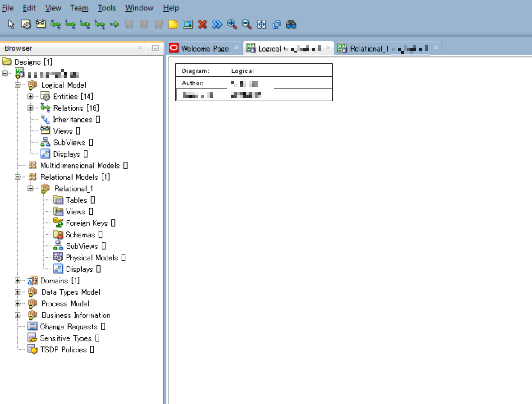
Task: Select the Sensitive Types tree item
Action: click(x=63, y=338)
